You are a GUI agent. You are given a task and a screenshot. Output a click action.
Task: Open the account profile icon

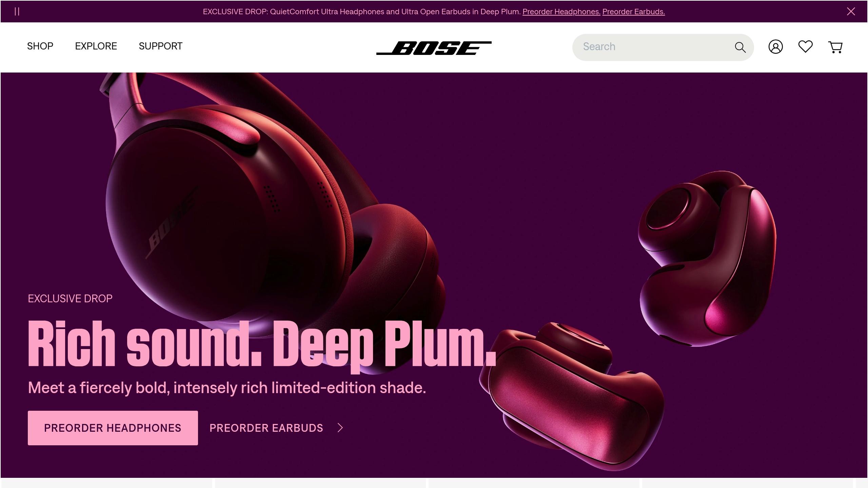pos(775,47)
